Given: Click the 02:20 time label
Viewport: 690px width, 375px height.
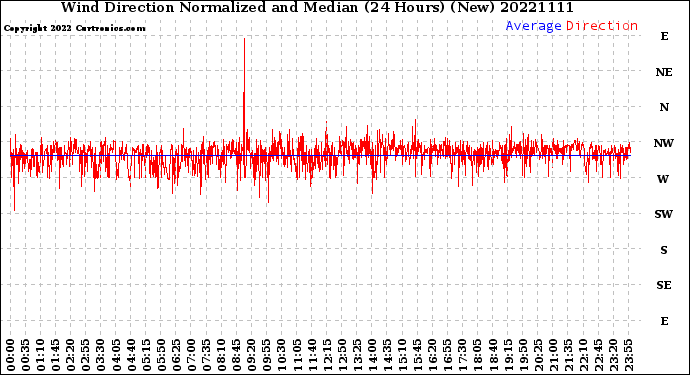Looking at the screenshot, I should coord(71,355).
